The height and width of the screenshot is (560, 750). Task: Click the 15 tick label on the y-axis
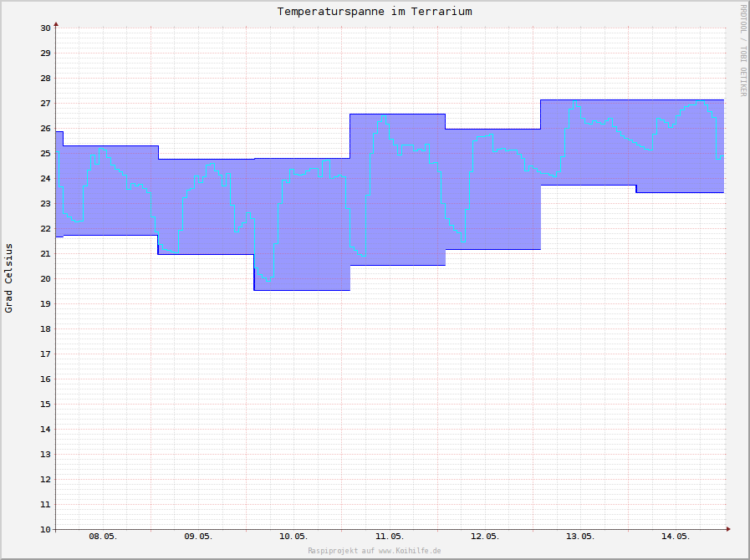(x=45, y=405)
